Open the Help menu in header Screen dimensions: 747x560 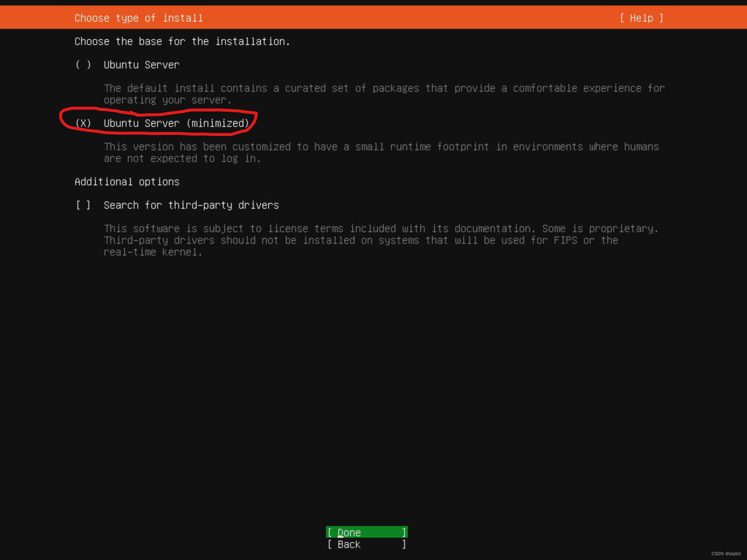coord(641,18)
